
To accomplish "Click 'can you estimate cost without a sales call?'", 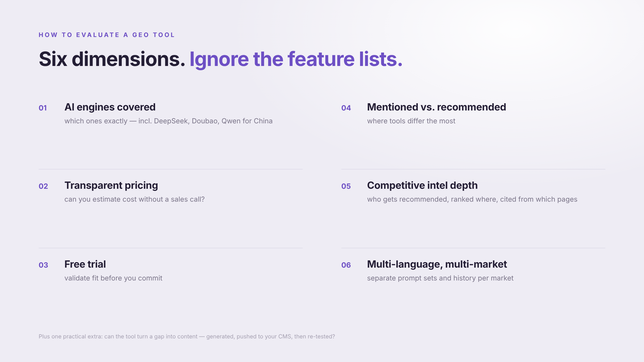I will click(x=134, y=199).
